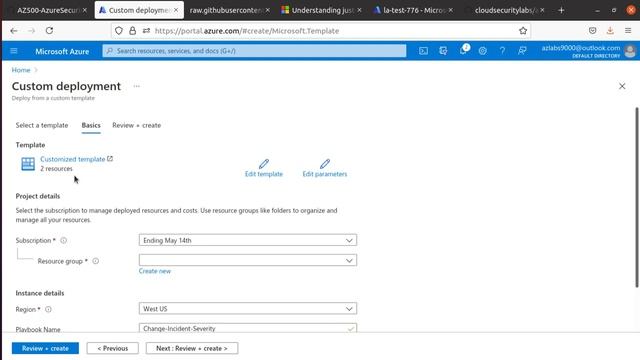
Task: Click the Edit template pencil icon
Action: click(264, 164)
